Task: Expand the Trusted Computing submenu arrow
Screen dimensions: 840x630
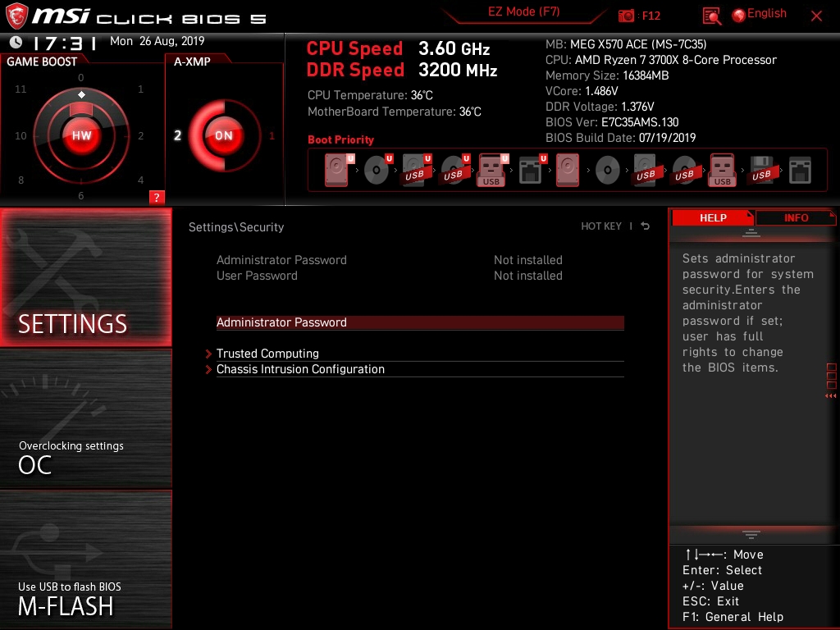Action: coord(209,354)
